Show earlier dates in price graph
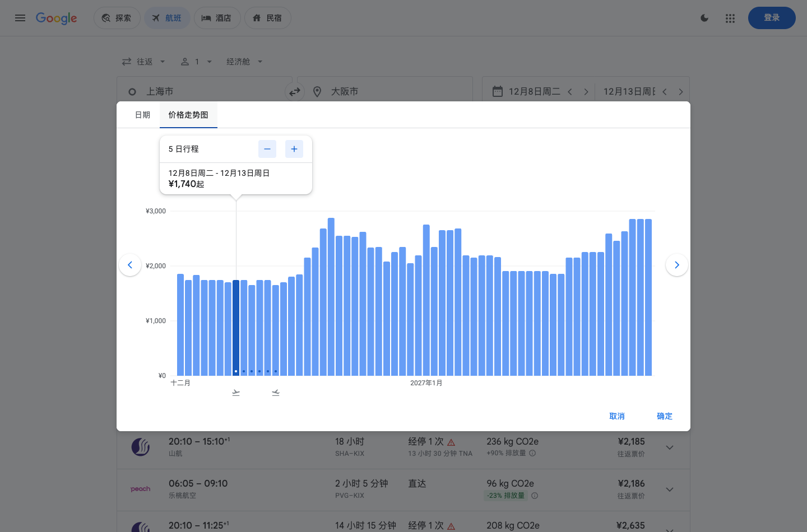Screen dimensions: 807x532 point(130,265)
